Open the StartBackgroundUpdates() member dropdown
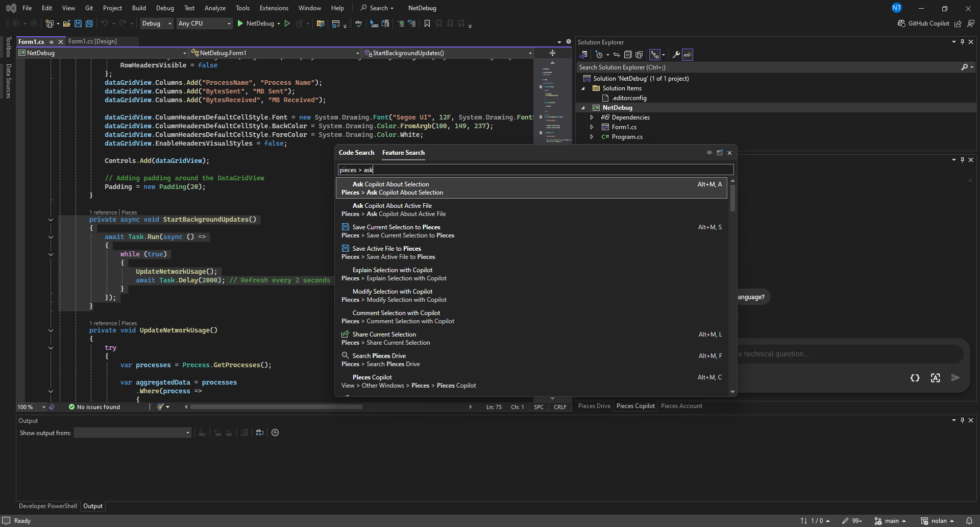Screen dimensions: 980x527 point(448,53)
